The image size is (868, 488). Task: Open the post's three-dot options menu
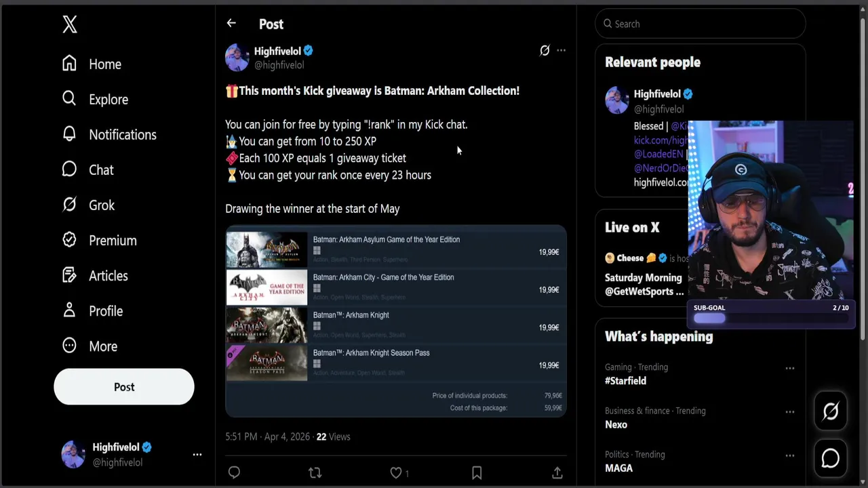pos(561,50)
